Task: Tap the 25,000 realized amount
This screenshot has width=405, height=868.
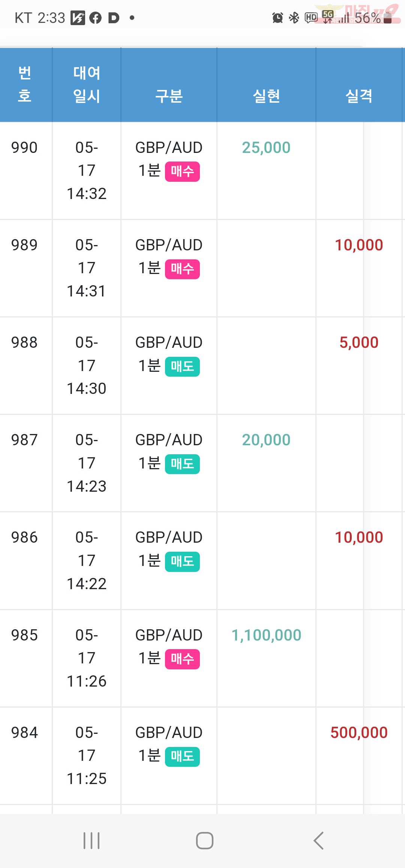Action: pos(266,148)
